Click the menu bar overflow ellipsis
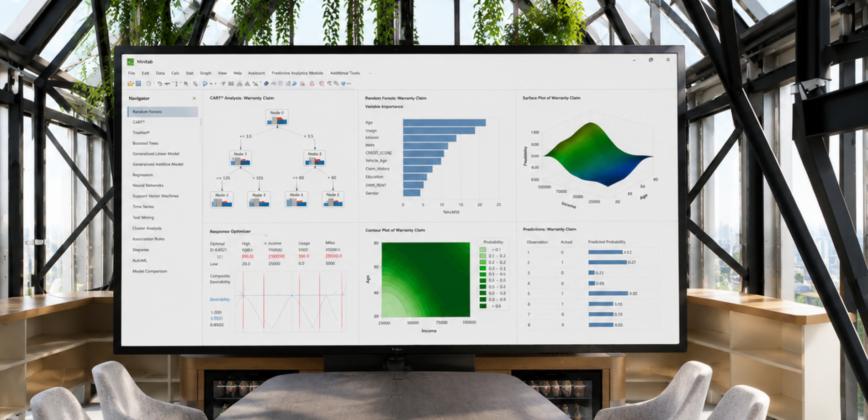 [370, 73]
